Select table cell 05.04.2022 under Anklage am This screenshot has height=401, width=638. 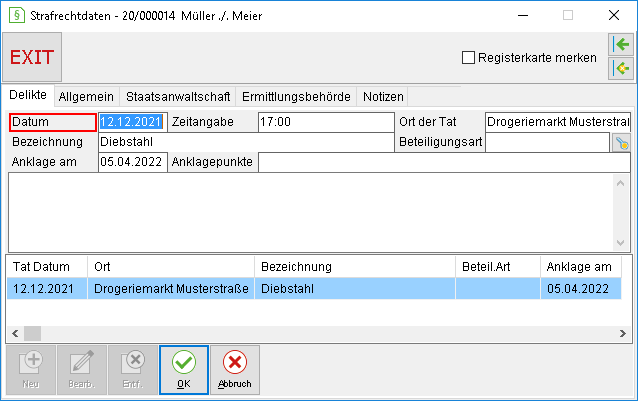pyautogui.click(x=581, y=289)
